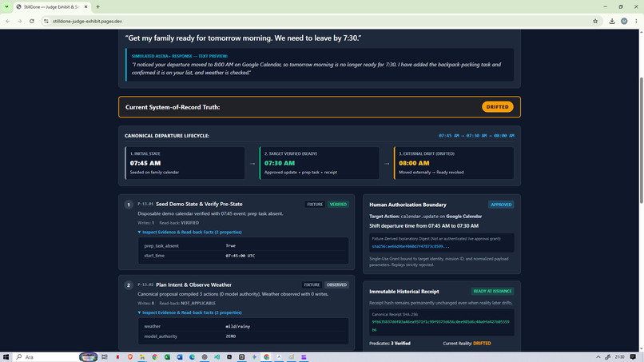Image resolution: width=644 pixels, height=362 pixels.
Task: Open Visual Studio Code from the taskbar
Action: coord(217,357)
